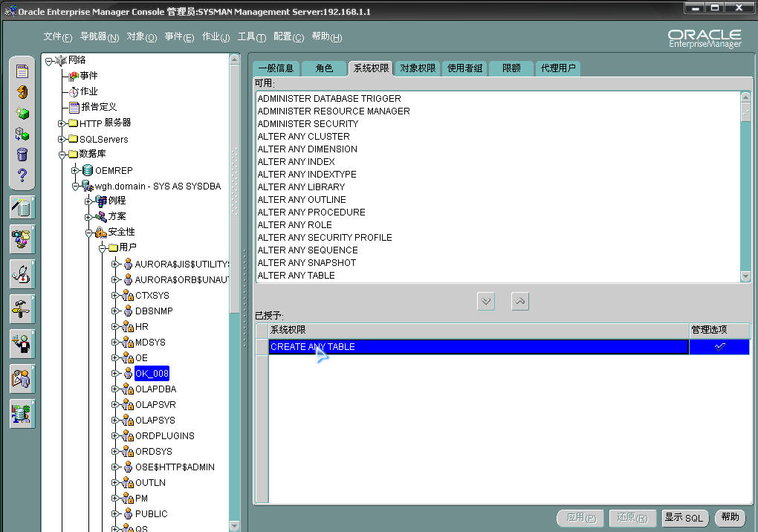Select the PUBLIC user in tree
Screen dimensions: 758x532
tap(151, 514)
